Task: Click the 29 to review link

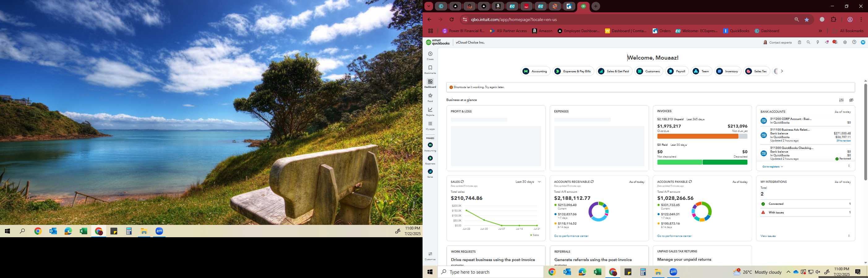Action: tap(843, 141)
